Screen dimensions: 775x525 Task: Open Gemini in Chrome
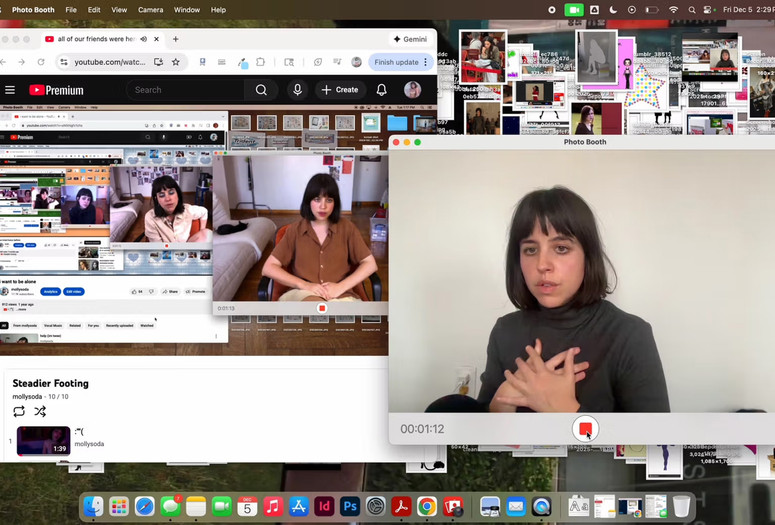tap(410, 39)
